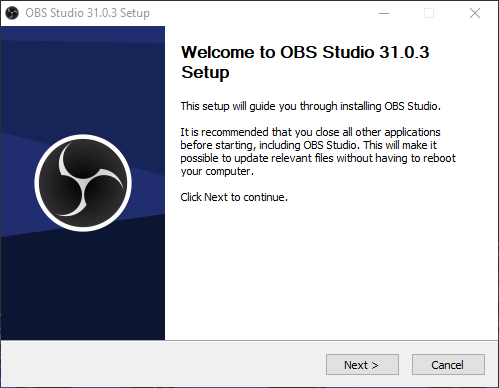Viewport: 499px width, 388px height.
Task: Click the "It is recommended" paragraph line
Action: [x=310, y=132]
